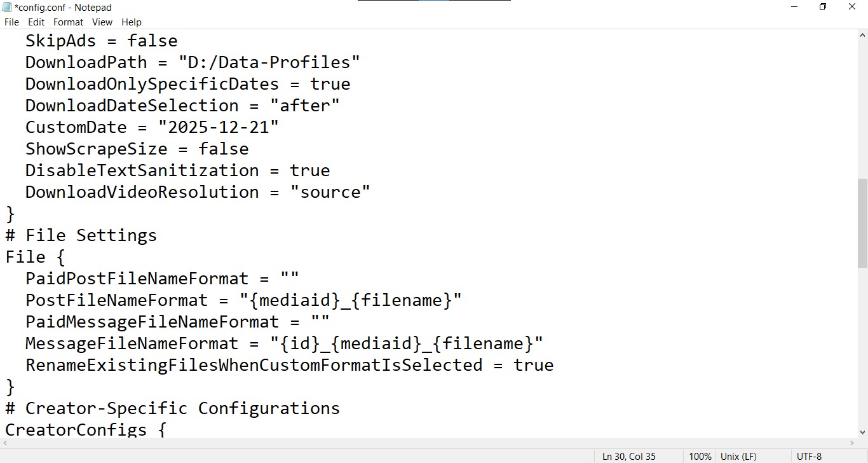Click the Notepad icon in the title bar
This screenshot has width=868, height=463.
pyautogui.click(x=7, y=7)
